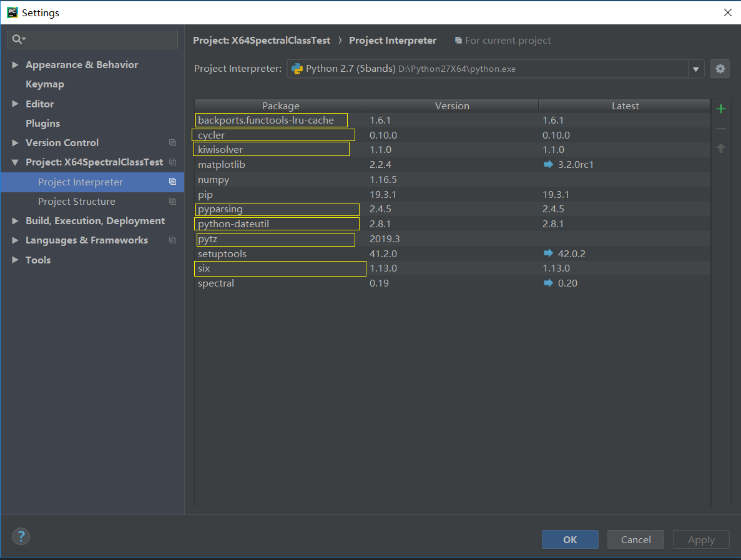Select the spectral package row
The width and height of the screenshot is (741, 560).
click(x=452, y=283)
